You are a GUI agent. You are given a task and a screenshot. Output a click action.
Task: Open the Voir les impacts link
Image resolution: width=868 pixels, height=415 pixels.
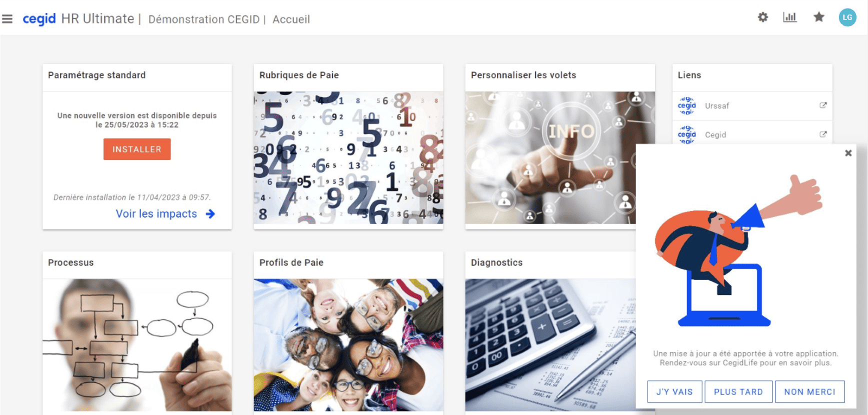(x=156, y=214)
